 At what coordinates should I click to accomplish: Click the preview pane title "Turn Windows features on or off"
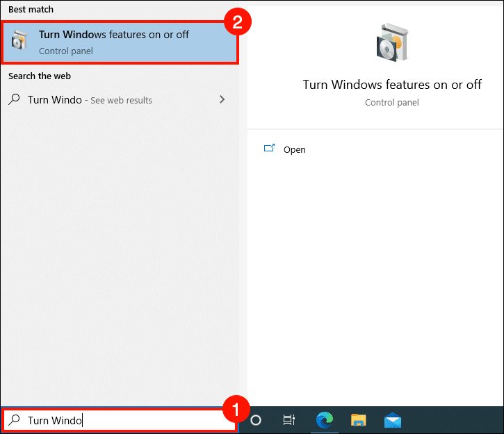coord(391,85)
